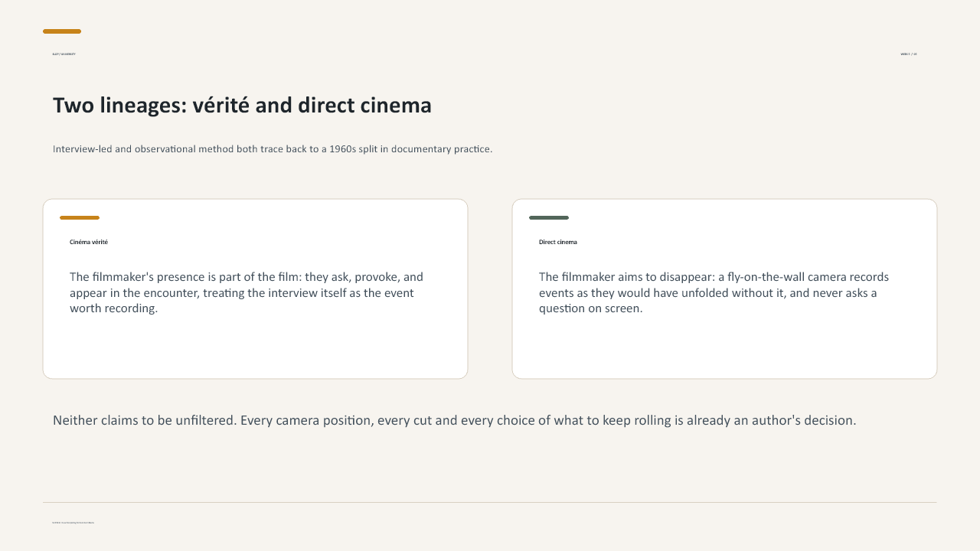Click the "Cinéma vérité" card label
This screenshot has width=980, height=551.
point(89,242)
